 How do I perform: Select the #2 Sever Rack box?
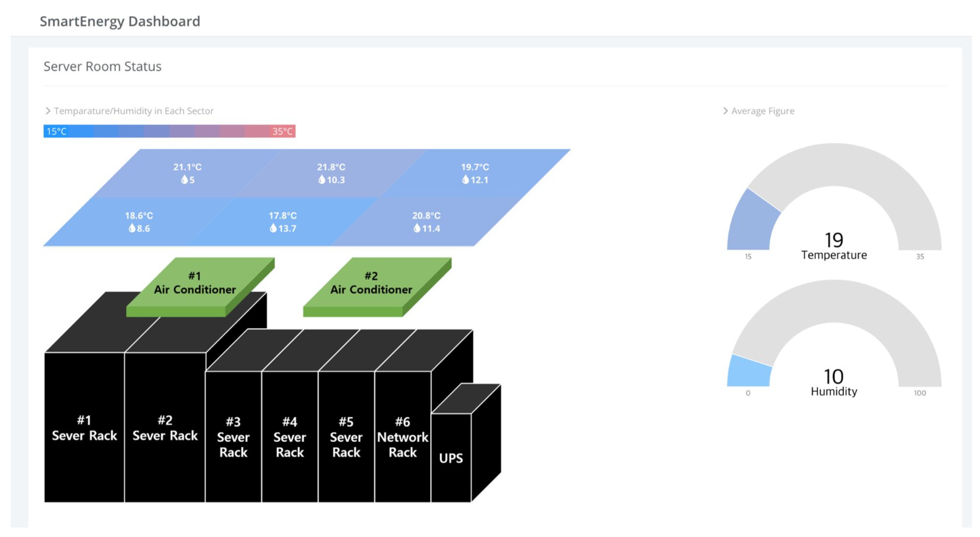pyautogui.click(x=165, y=428)
